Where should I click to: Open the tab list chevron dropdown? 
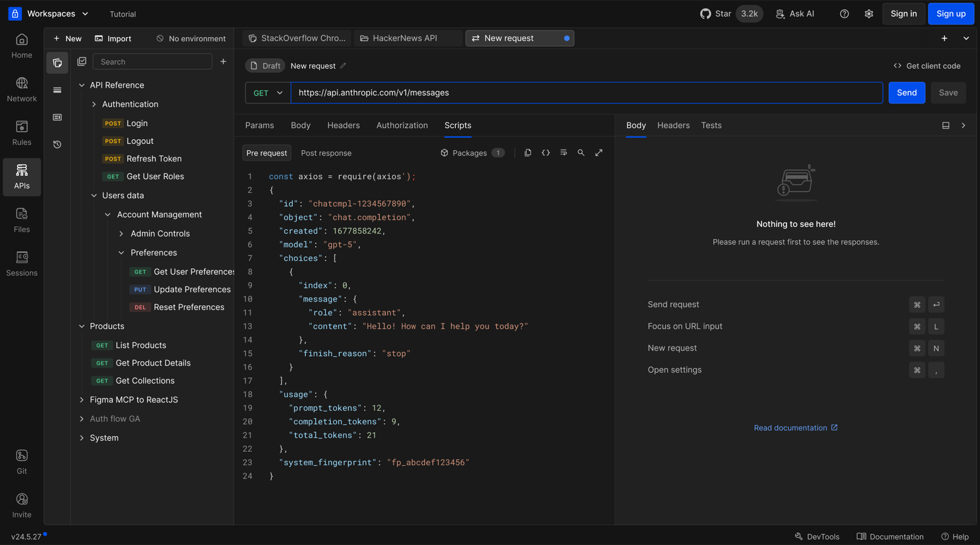pyautogui.click(x=966, y=38)
